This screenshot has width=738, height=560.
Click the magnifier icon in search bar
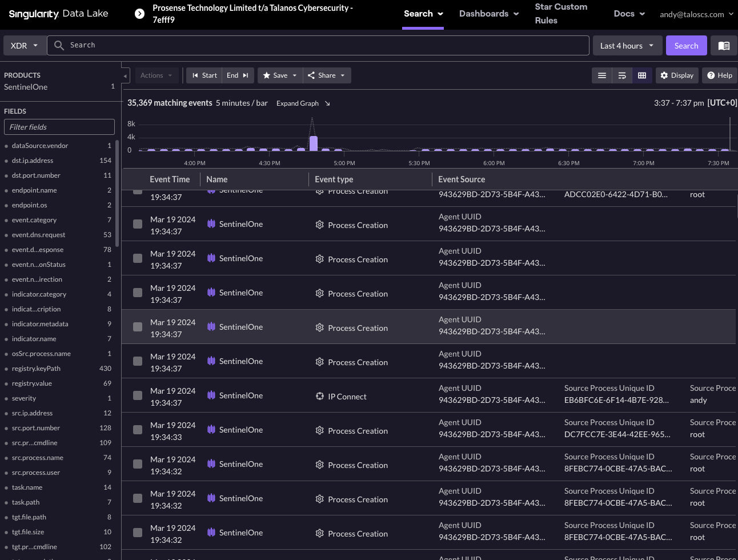59,45
